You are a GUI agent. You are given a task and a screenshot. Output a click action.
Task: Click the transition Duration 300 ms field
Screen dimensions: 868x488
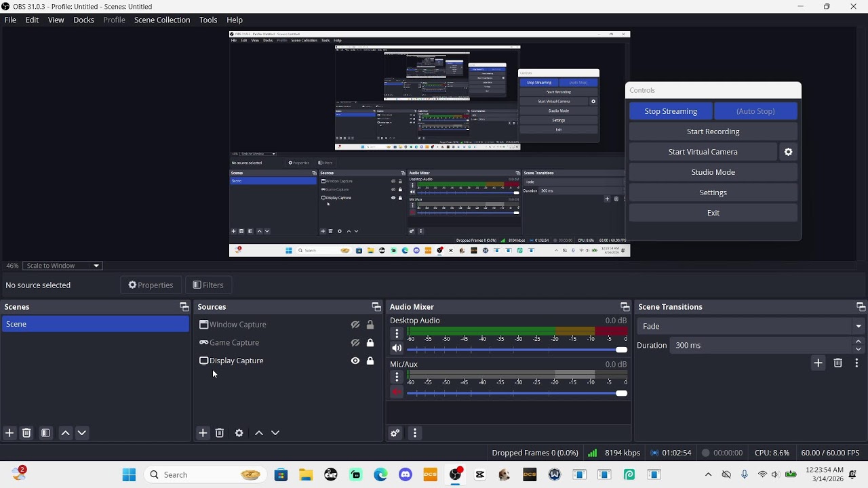coord(762,345)
